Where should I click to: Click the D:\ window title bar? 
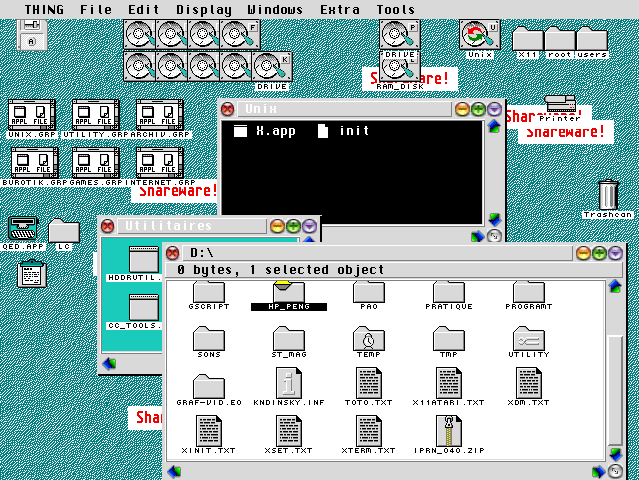pos(377,253)
